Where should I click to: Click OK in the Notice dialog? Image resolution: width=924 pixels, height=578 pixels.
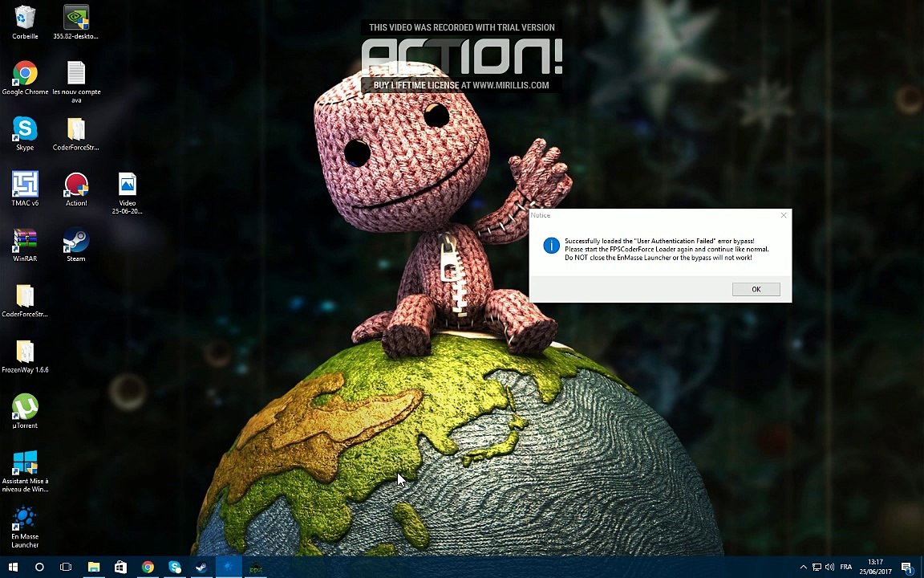click(756, 289)
